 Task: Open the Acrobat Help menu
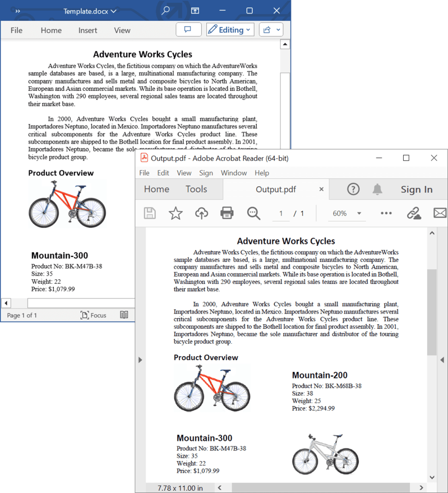[262, 173]
